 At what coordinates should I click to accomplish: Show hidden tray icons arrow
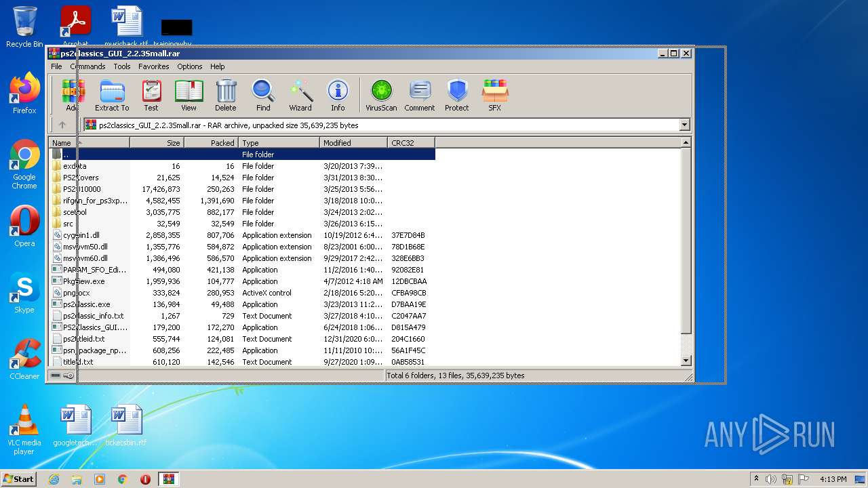click(757, 479)
